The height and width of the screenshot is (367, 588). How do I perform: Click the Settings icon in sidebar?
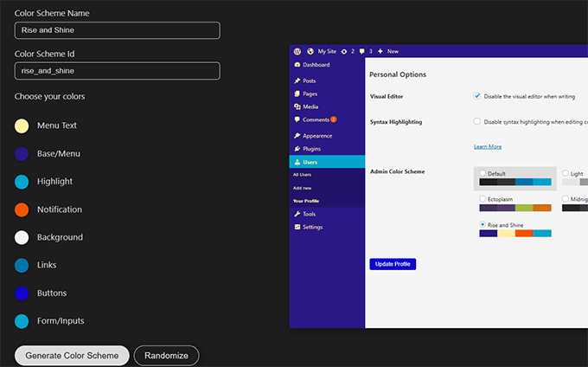pyautogui.click(x=297, y=227)
